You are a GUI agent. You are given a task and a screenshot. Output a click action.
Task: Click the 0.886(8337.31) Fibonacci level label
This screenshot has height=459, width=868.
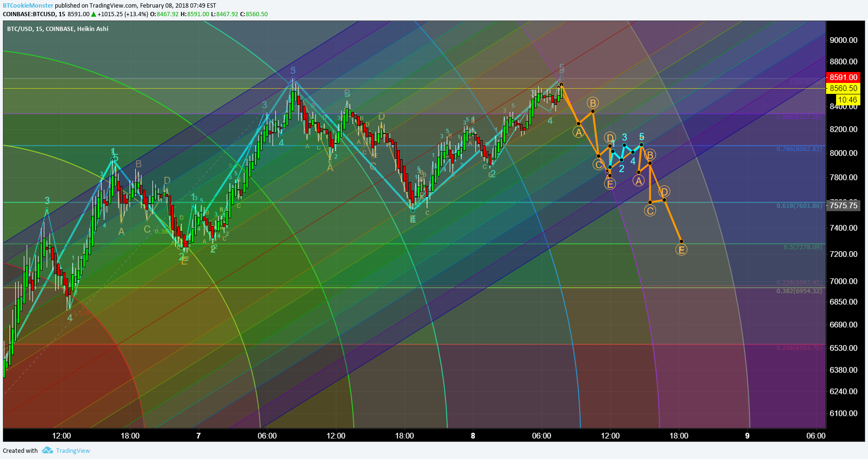[x=799, y=117]
